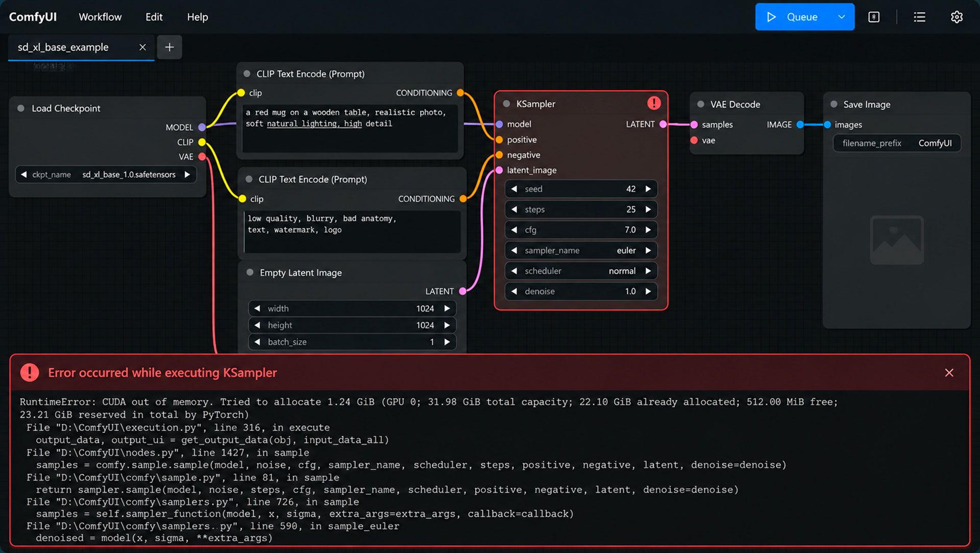
Task: Edit the filename_prefix field
Action: (897, 143)
